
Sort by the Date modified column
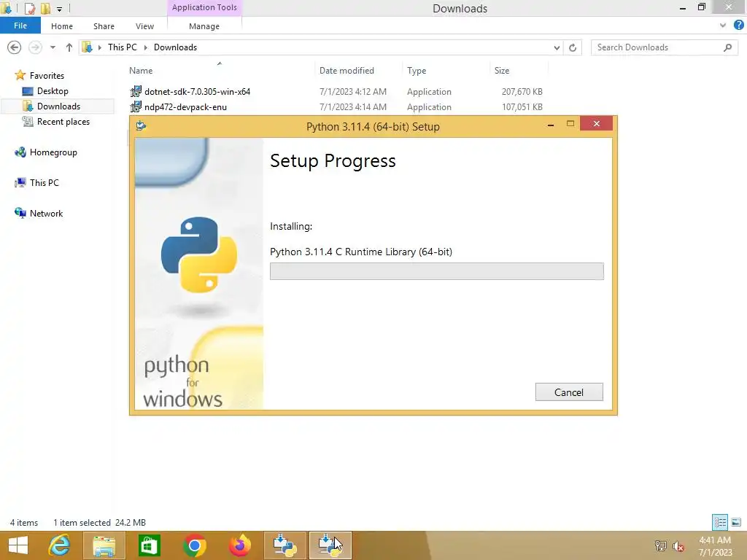(347, 71)
